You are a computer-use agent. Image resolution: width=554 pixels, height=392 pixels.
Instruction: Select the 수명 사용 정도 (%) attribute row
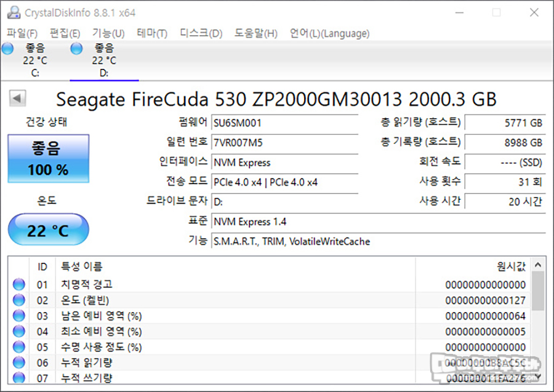[270, 347]
